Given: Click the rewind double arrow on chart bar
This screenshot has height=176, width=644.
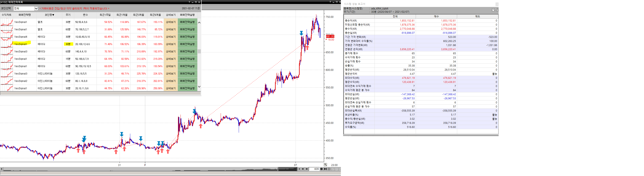Looking at the screenshot, I should (x=303, y=169).
